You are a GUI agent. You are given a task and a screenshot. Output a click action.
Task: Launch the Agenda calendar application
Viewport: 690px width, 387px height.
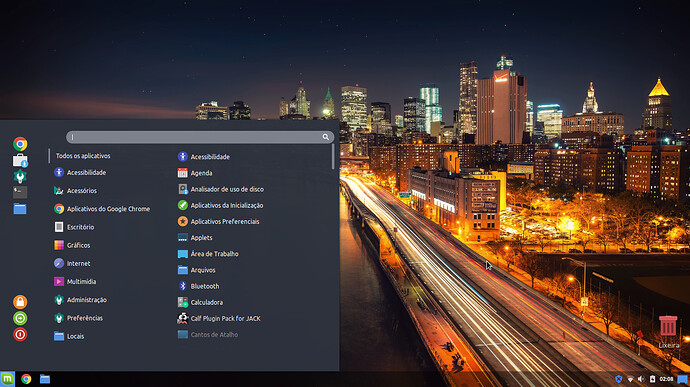(x=195, y=173)
